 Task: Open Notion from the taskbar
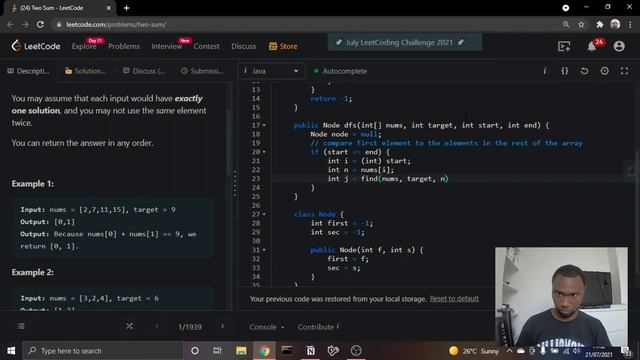[x=310, y=351]
